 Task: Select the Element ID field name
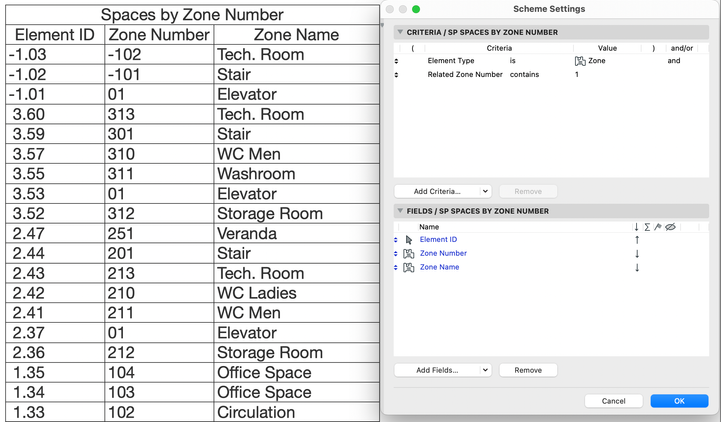(438, 240)
